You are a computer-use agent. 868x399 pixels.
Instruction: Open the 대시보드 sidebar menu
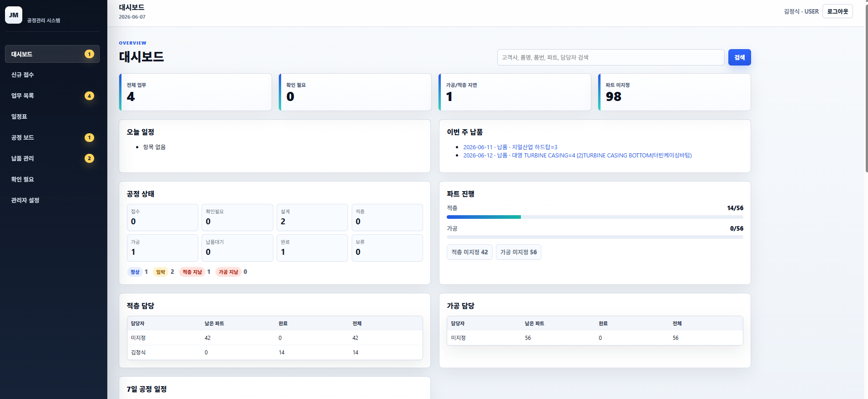point(52,54)
